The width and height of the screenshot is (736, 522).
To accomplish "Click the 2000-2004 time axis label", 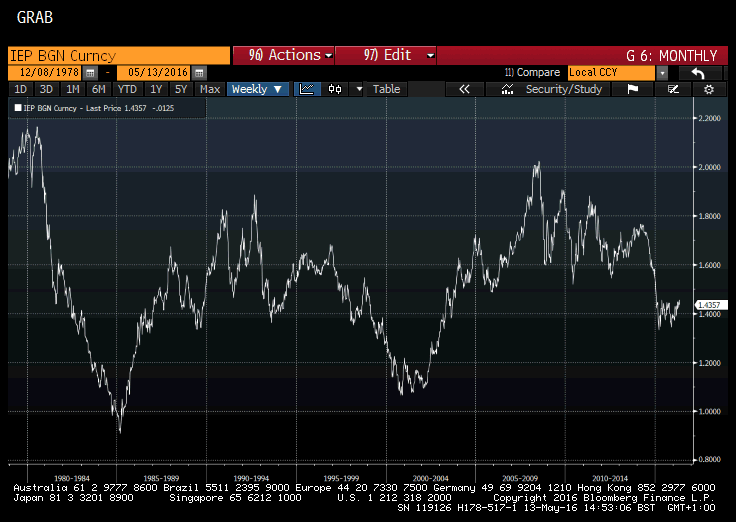I will pyautogui.click(x=430, y=478).
